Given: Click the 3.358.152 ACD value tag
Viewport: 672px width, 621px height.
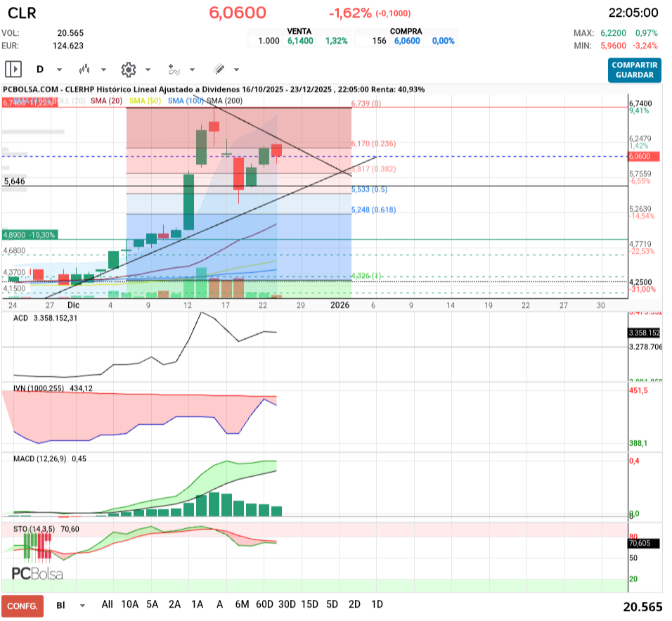Looking at the screenshot, I should [x=644, y=333].
